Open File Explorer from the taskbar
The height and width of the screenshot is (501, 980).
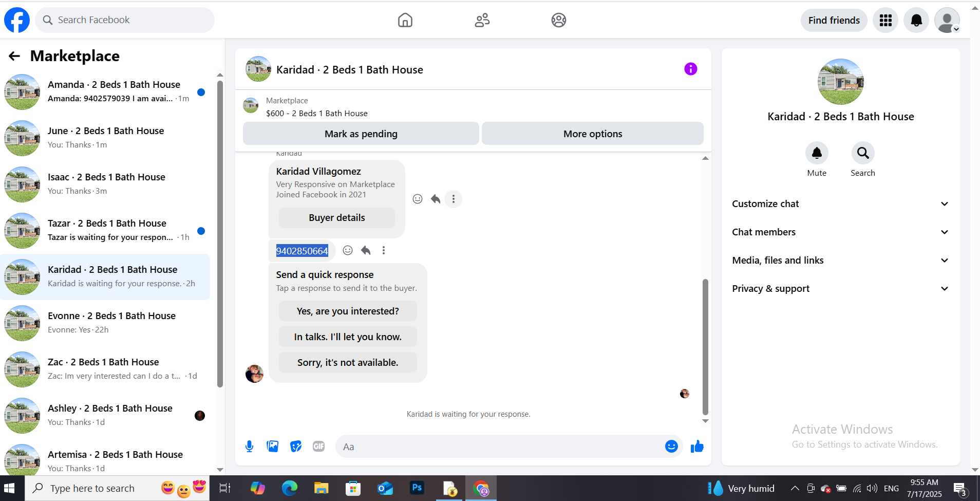coord(322,488)
